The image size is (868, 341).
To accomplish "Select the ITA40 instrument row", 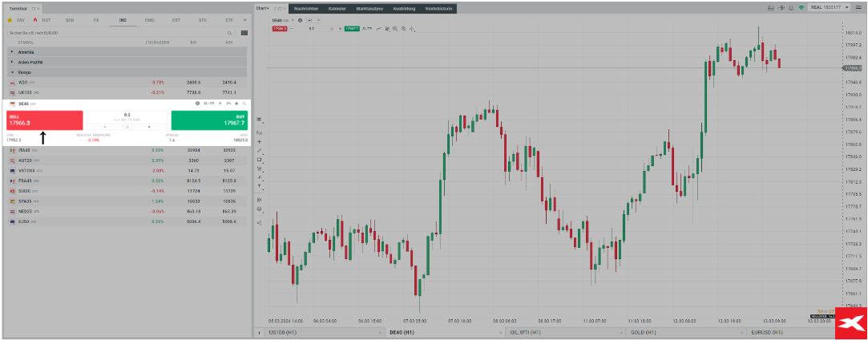I will click(x=127, y=150).
